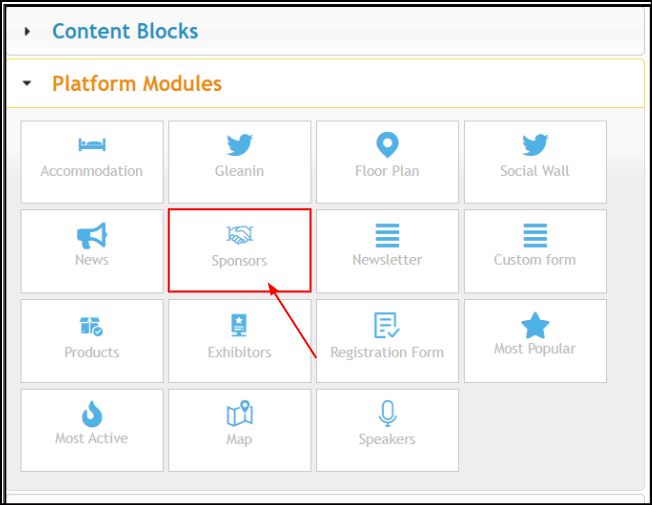Select the Accommodation bed icon module

click(x=92, y=145)
